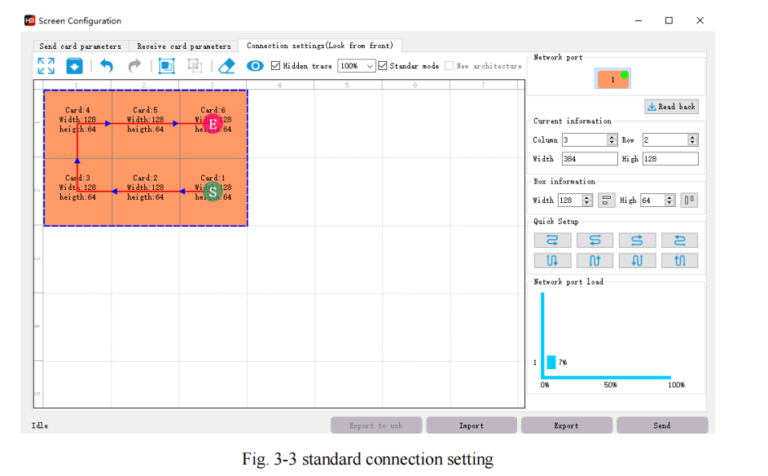
Task: Click the Column value spinner arrows
Action: click(612, 140)
